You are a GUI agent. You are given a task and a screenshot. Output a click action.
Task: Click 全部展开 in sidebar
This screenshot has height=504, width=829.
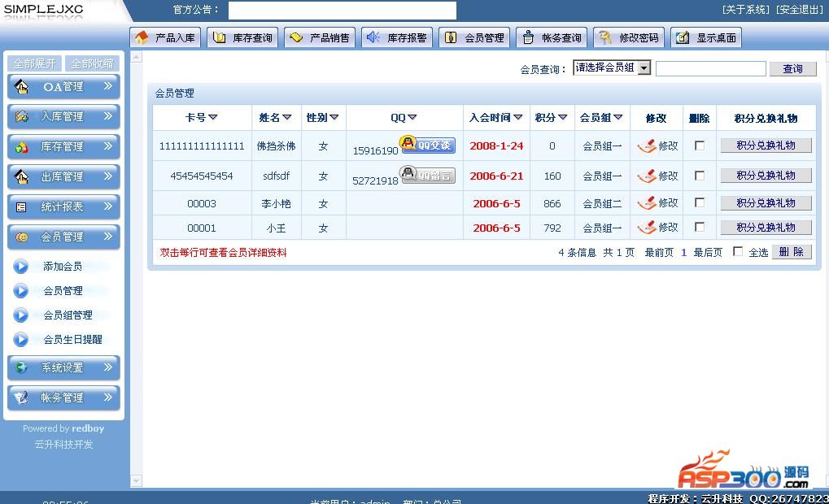[34, 63]
